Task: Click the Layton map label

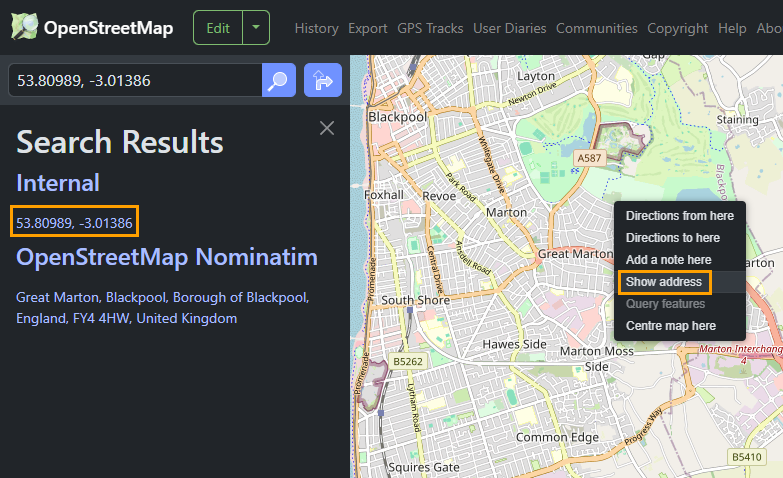Action: pos(536,76)
